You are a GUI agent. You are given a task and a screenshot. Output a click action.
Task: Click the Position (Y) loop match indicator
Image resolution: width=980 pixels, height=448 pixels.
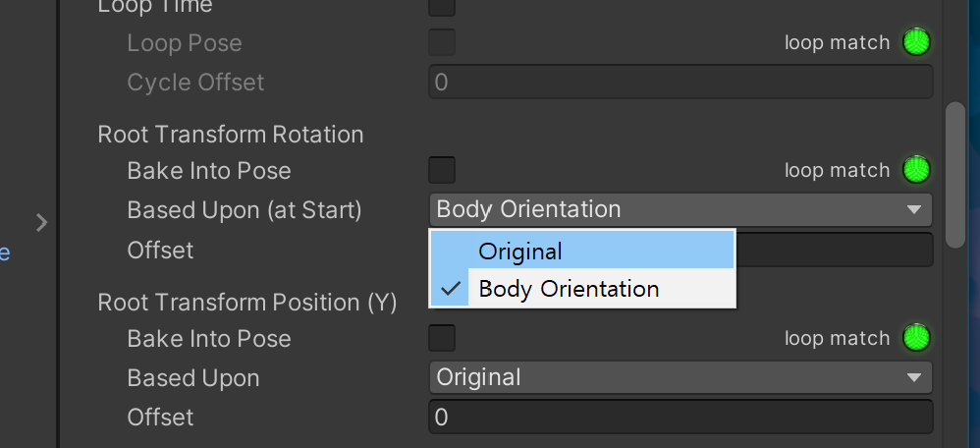pos(915,338)
